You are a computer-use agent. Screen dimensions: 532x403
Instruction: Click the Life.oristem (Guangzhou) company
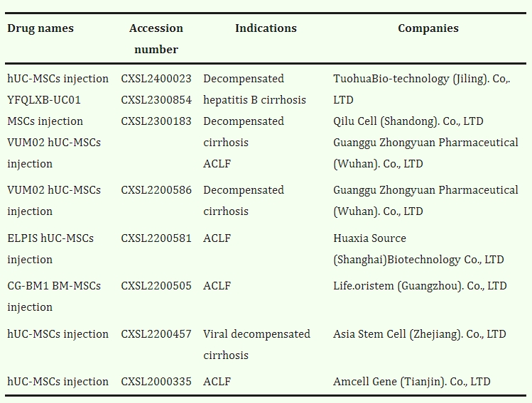tap(420, 286)
